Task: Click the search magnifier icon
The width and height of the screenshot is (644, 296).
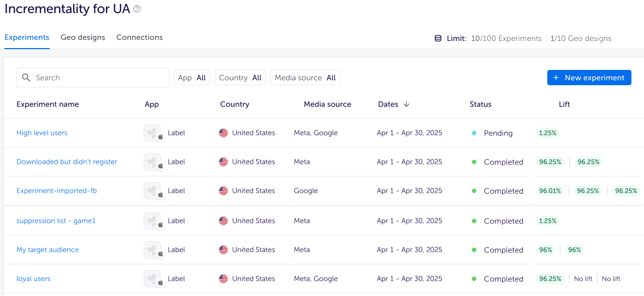Action: [x=26, y=78]
